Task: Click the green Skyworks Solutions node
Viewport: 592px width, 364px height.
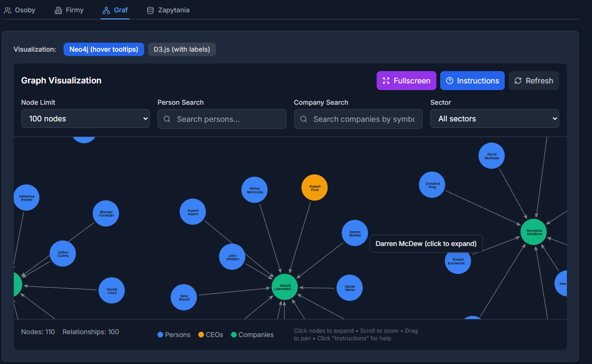Action: click(534, 232)
